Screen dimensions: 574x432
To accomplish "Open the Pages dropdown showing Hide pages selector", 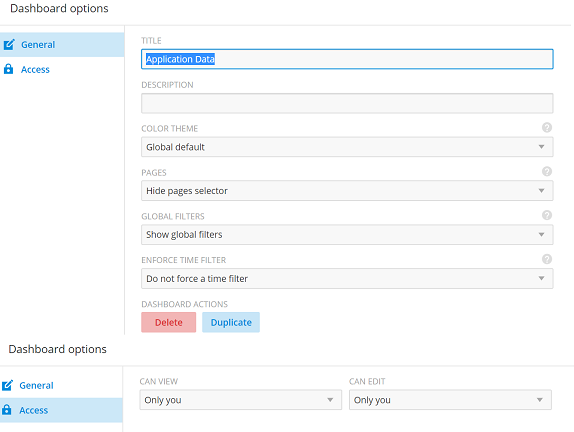I will click(x=347, y=191).
